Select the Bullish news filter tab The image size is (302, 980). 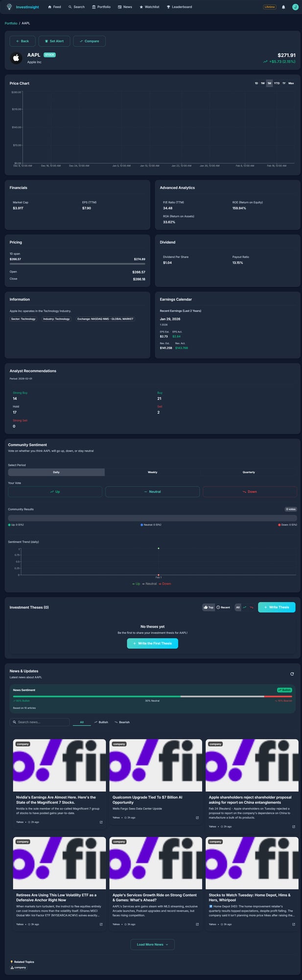[101, 722]
